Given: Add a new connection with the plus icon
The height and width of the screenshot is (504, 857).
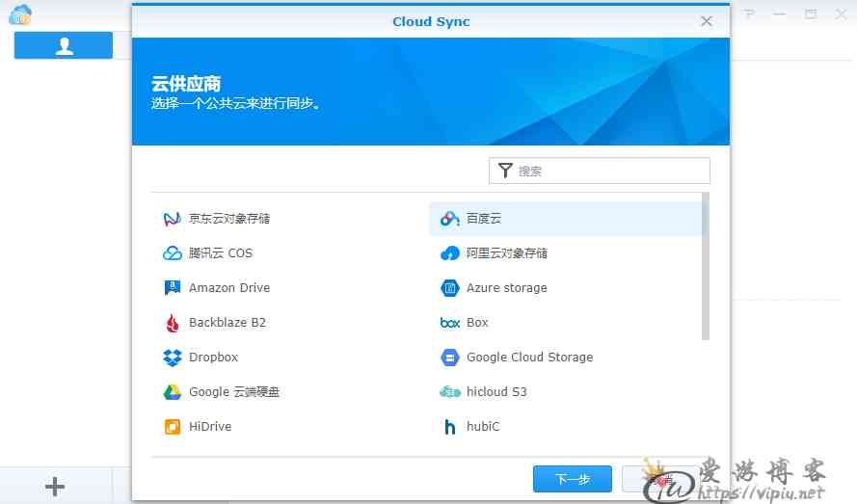Looking at the screenshot, I should point(55,487).
